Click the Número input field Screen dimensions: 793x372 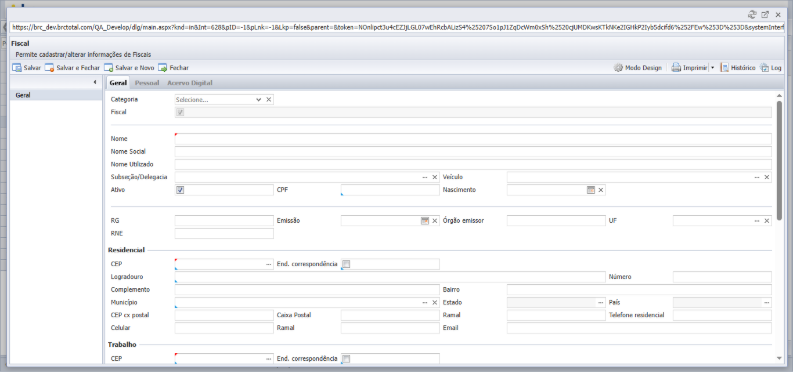(722, 277)
